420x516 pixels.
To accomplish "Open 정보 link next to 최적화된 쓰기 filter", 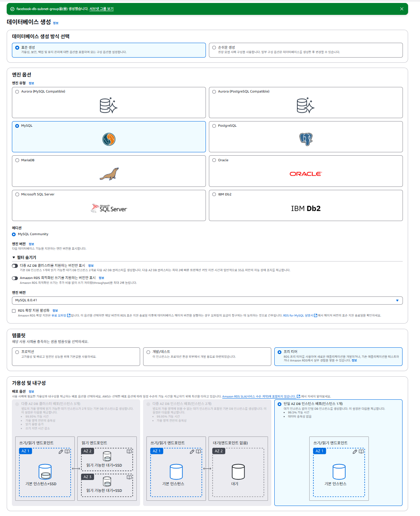I will [x=101, y=278].
